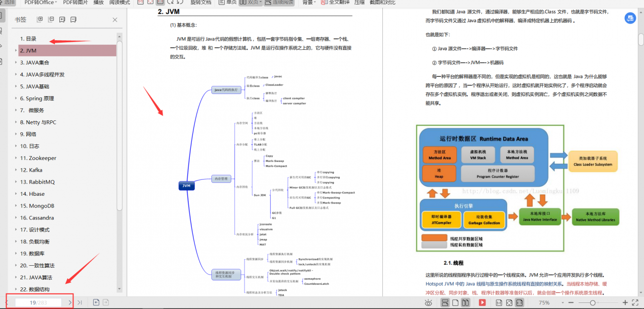Open the 12. Kafka bookmark

[31, 170]
